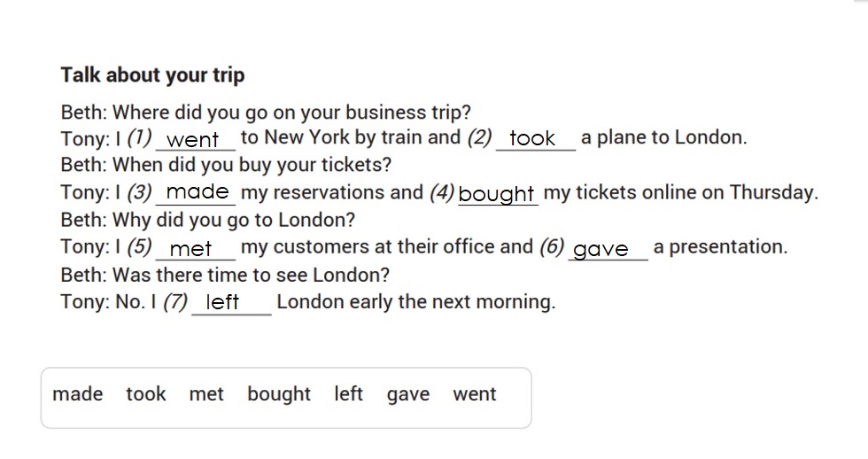This screenshot has height=459, width=868.
Task: Click blank 7 filled with 'left'
Action: click(x=231, y=302)
